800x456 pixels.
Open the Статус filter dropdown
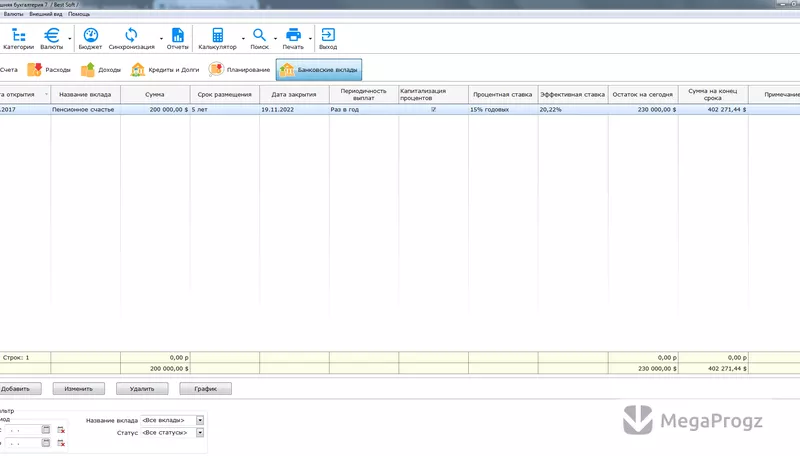200,433
